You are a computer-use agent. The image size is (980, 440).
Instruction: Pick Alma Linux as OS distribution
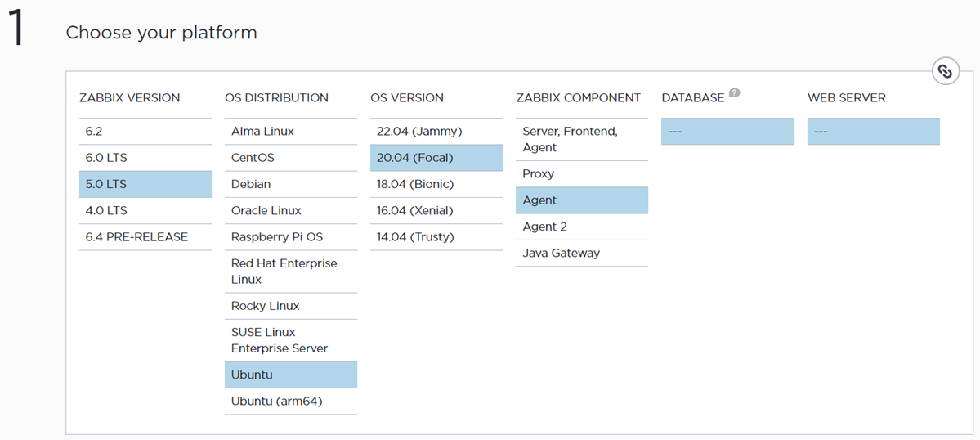point(291,131)
